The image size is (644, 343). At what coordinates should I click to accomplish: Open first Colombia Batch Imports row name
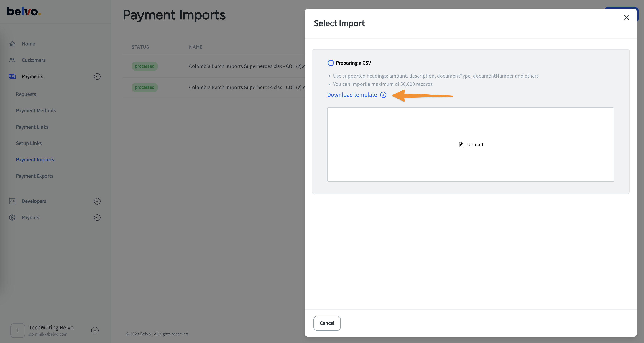click(x=247, y=66)
